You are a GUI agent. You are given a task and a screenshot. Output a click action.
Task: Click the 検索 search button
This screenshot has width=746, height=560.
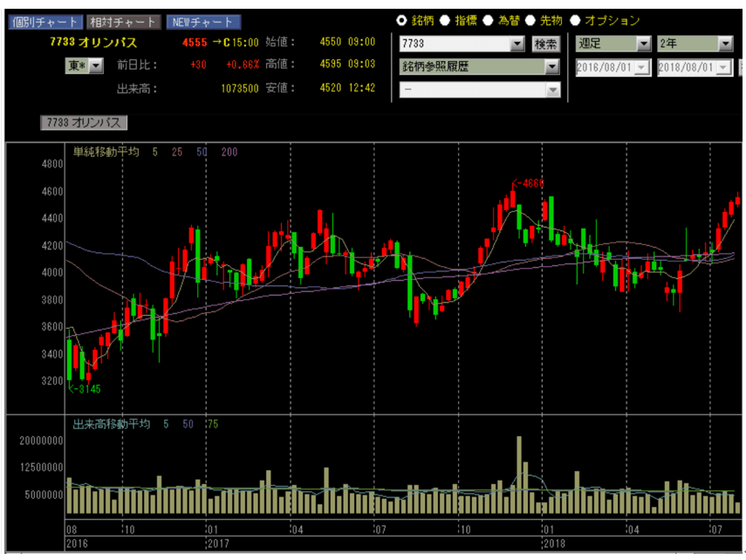pyautogui.click(x=546, y=44)
